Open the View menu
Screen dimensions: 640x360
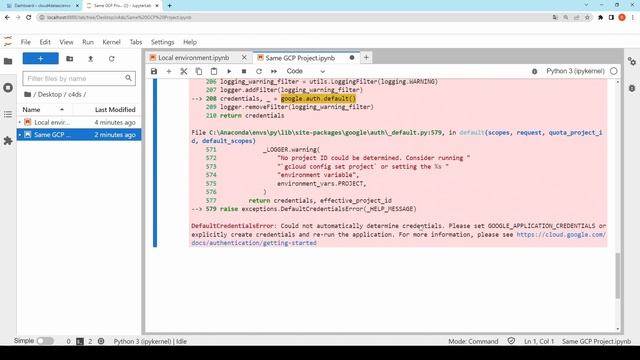66,42
